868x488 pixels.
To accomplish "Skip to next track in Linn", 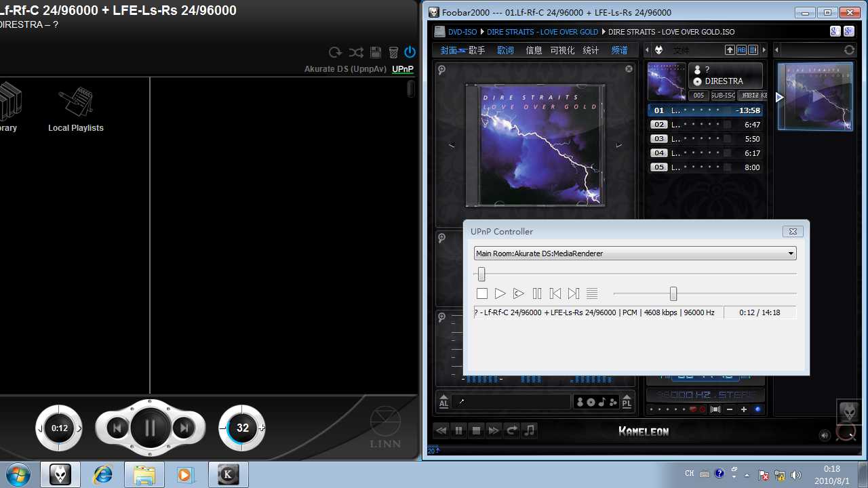I will (x=184, y=428).
